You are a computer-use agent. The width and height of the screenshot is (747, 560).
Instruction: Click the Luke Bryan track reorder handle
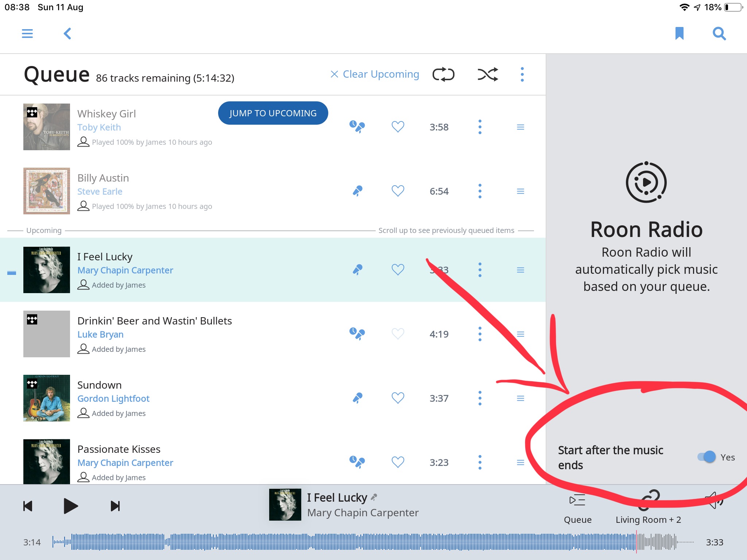tap(520, 334)
